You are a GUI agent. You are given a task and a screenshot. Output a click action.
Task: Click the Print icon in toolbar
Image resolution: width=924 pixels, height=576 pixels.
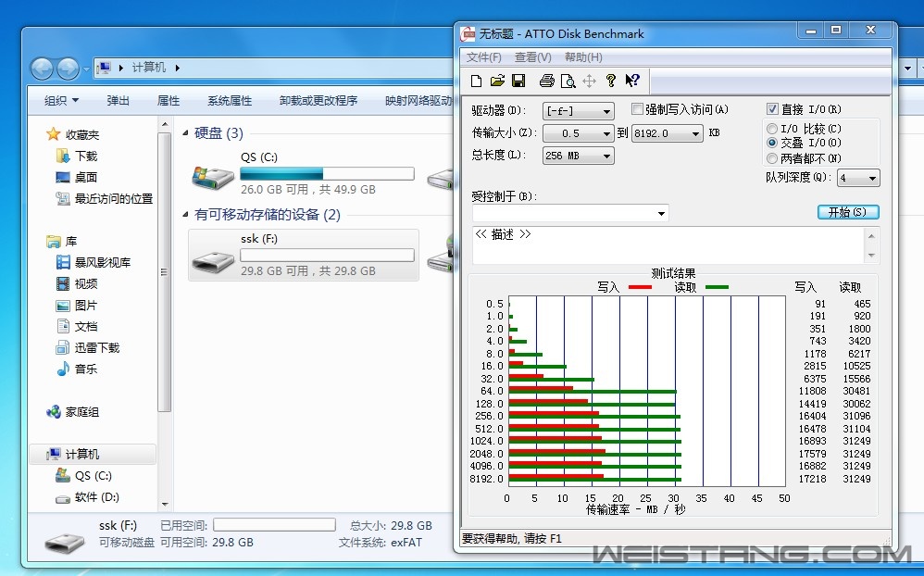click(x=547, y=81)
